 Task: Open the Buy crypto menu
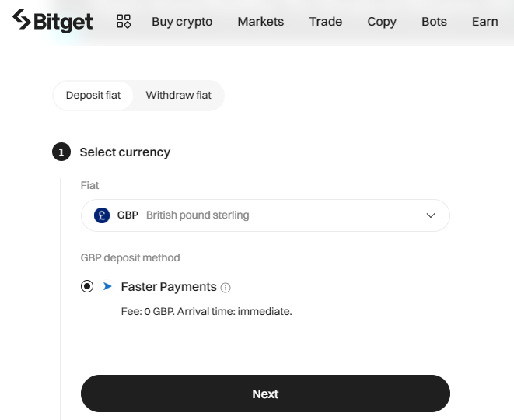tap(182, 22)
